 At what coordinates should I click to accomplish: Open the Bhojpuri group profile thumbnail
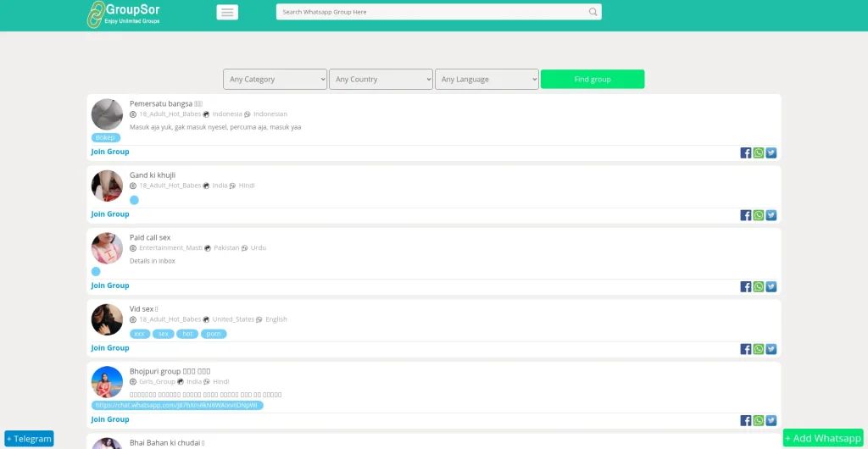pyautogui.click(x=107, y=381)
